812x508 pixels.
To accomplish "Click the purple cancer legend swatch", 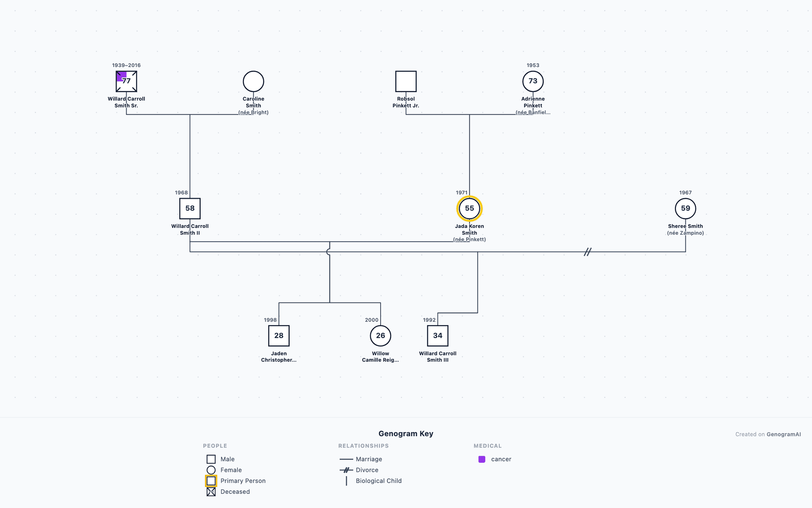I will pyautogui.click(x=482, y=459).
